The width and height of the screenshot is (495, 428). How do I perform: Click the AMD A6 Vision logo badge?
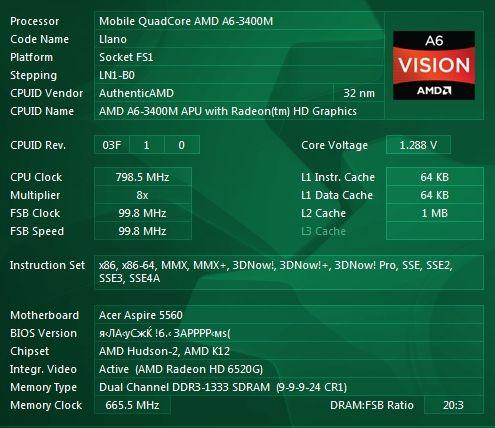tap(434, 65)
